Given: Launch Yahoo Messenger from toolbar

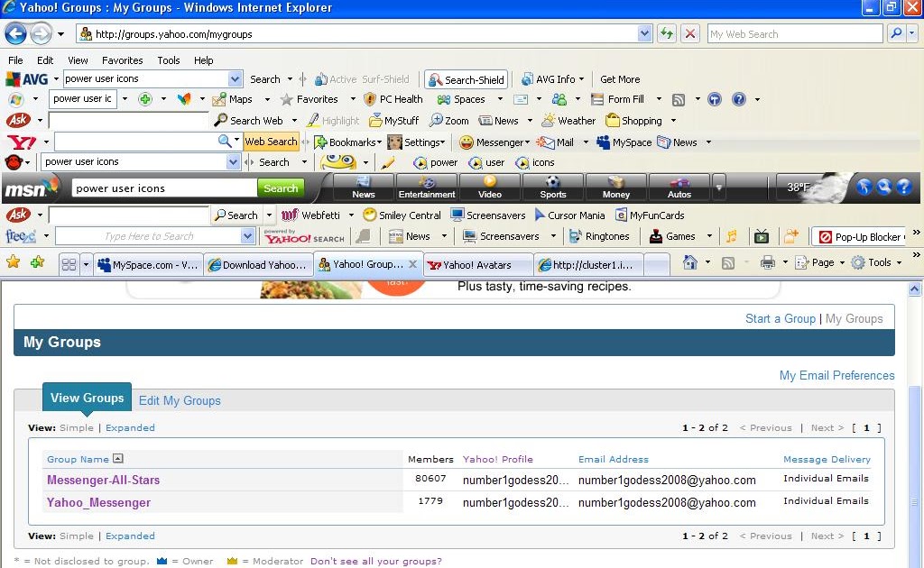Looking at the screenshot, I should 494,142.
